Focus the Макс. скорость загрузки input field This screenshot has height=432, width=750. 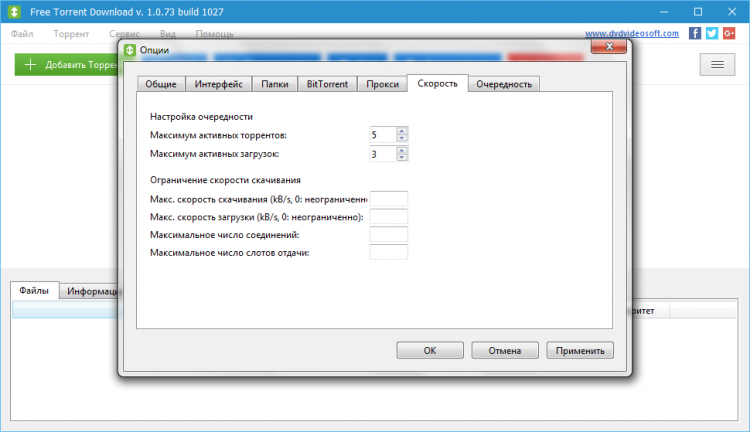tap(388, 216)
